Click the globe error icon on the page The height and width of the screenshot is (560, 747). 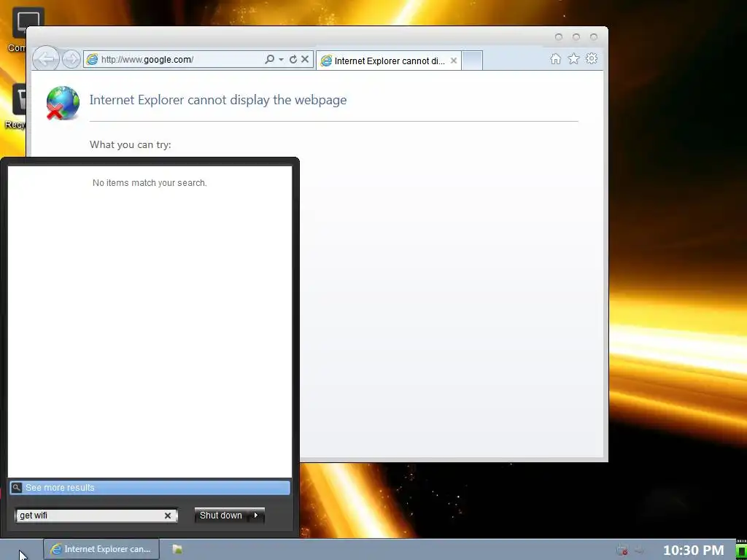pos(63,102)
